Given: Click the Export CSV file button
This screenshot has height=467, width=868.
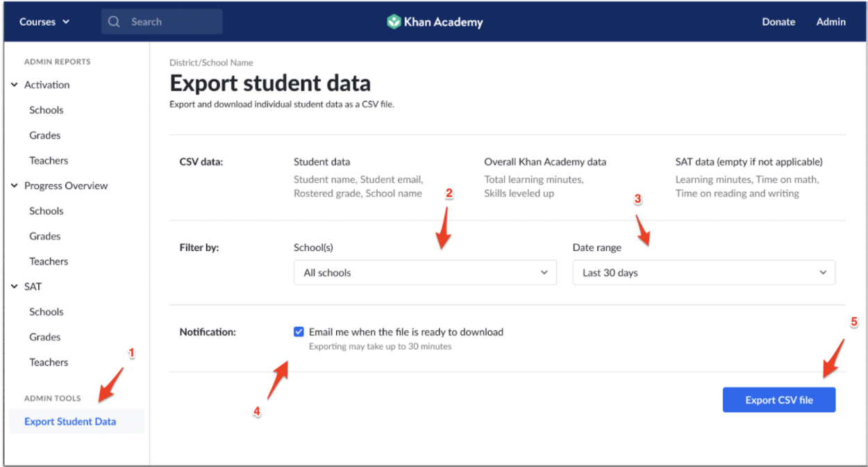Looking at the screenshot, I should [779, 400].
